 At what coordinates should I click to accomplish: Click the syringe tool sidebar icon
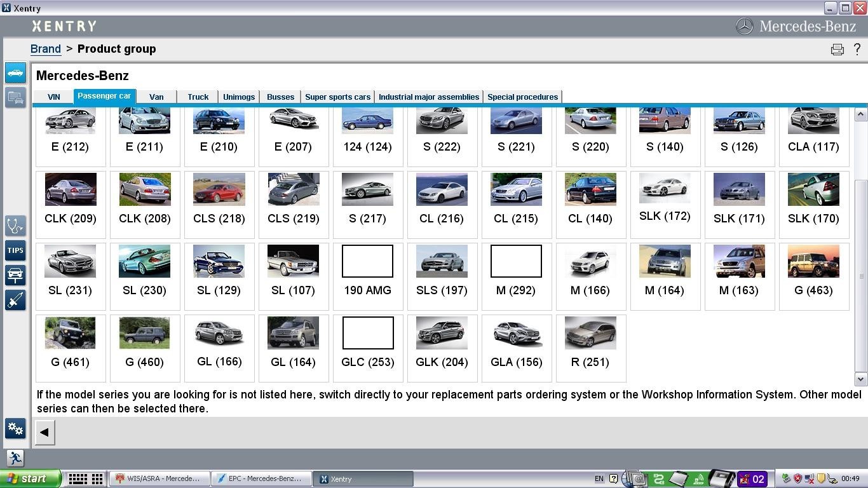point(15,300)
